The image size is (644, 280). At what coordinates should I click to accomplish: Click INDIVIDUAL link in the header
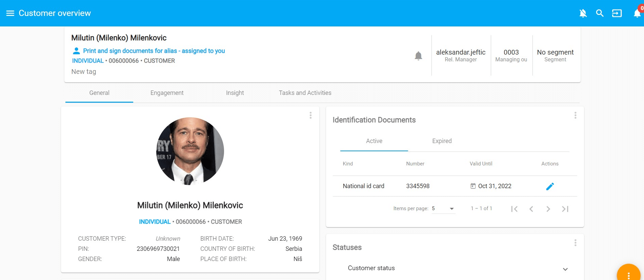pos(88,61)
